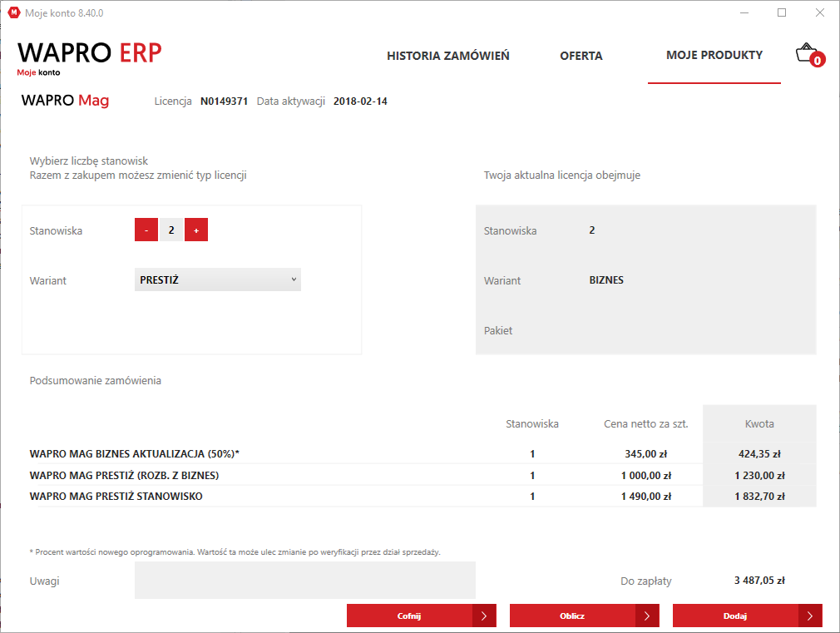Screen dimensions: 840x633
Task: Select row WAPRO MAG BIZNES AKTUALIZACJA (50%)*
Action: point(422,454)
